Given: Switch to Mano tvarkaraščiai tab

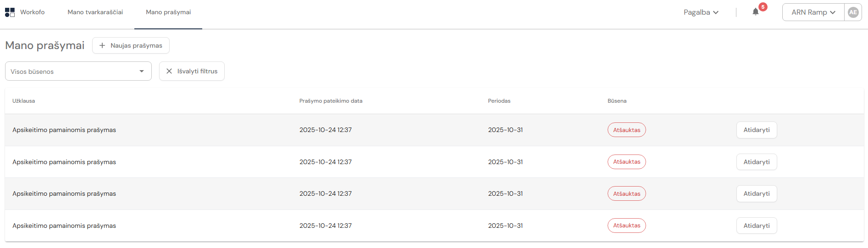Looking at the screenshot, I should [x=95, y=12].
